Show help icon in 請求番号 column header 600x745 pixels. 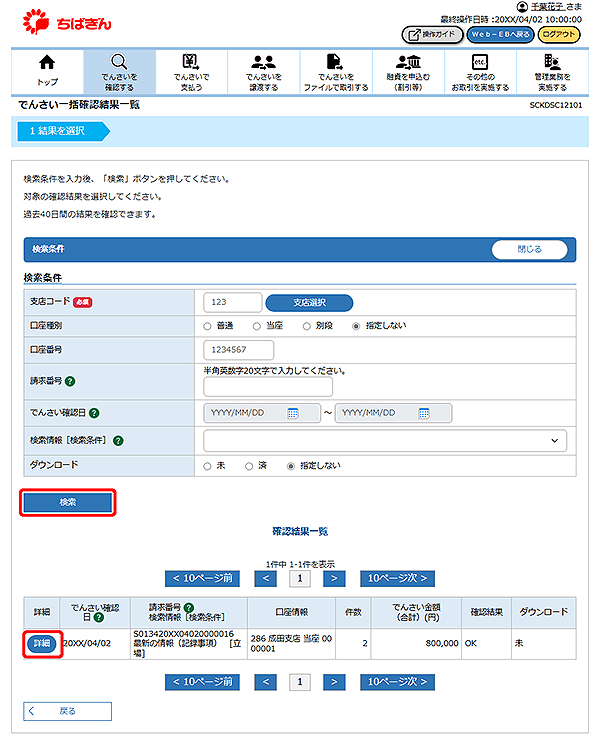[189, 607]
